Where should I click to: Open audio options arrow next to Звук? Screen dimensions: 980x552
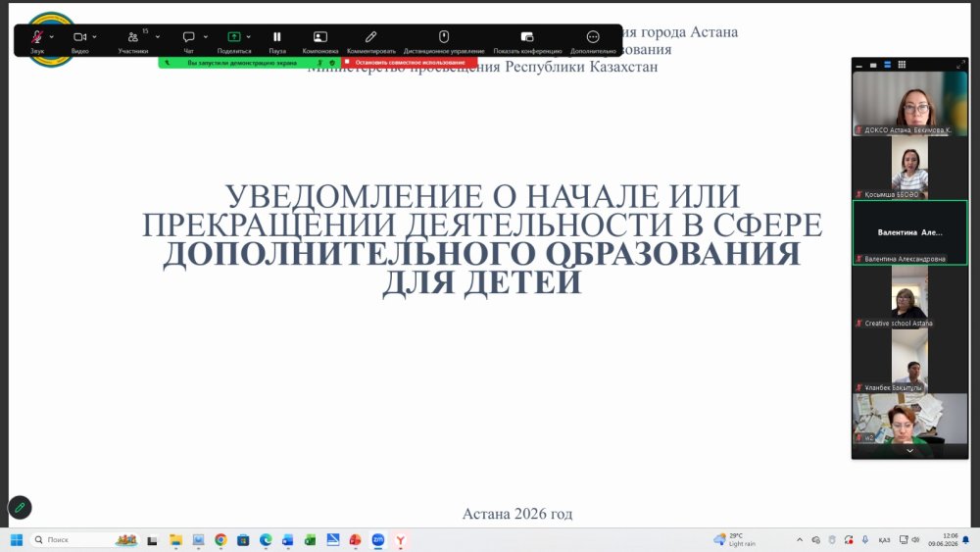[x=51, y=37]
